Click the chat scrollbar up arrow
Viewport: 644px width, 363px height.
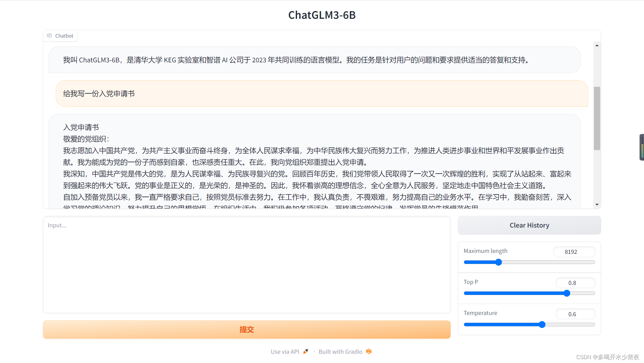click(x=597, y=45)
